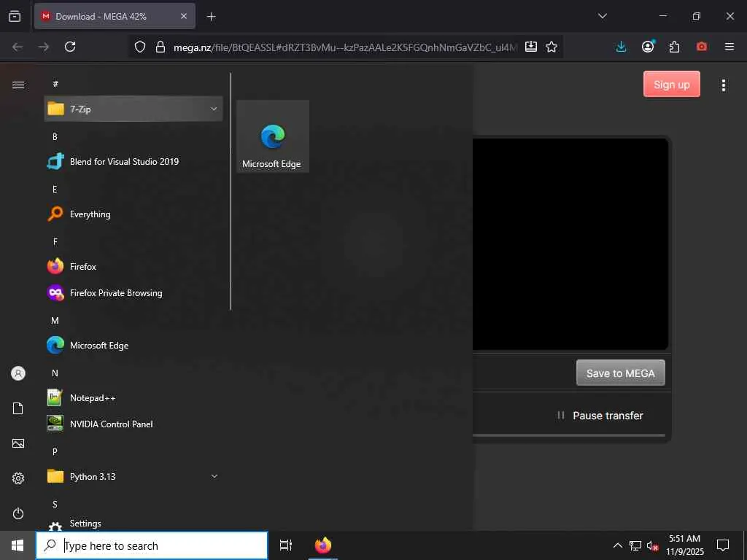Click the Sign up button on MEGA
Viewport: 747px width, 560px height.
tap(671, 85)
